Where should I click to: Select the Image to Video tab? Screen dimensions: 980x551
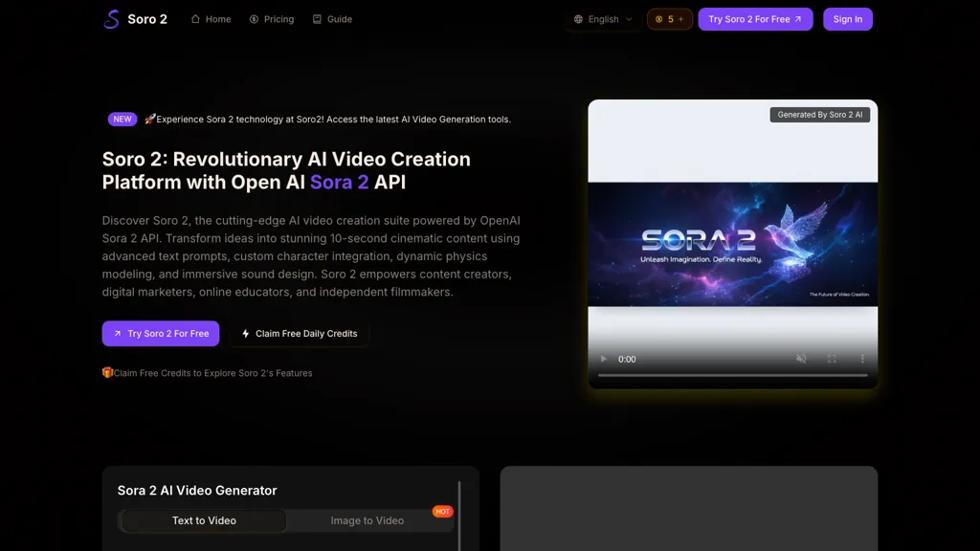[367, 520]
